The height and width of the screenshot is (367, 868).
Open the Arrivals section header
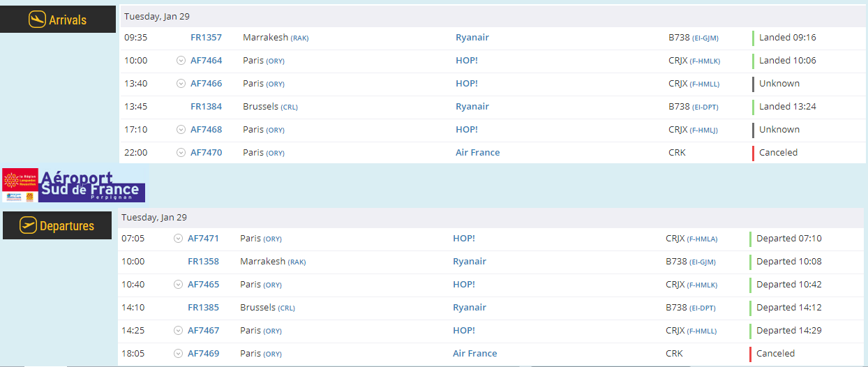click(x=58, y=20)
